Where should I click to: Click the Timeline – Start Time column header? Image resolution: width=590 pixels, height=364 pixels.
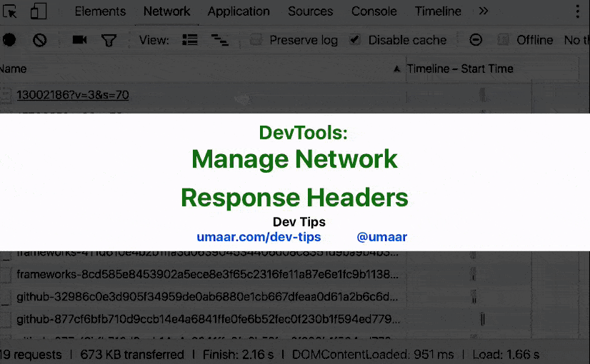coord(460,69)
